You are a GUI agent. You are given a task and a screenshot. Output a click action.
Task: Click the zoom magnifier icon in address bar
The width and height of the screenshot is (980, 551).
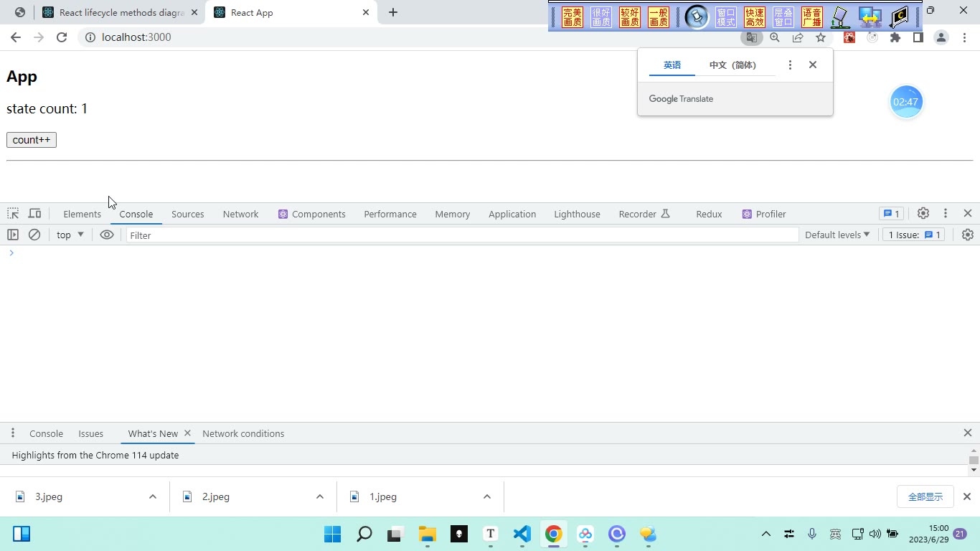[x=775, y=37]
